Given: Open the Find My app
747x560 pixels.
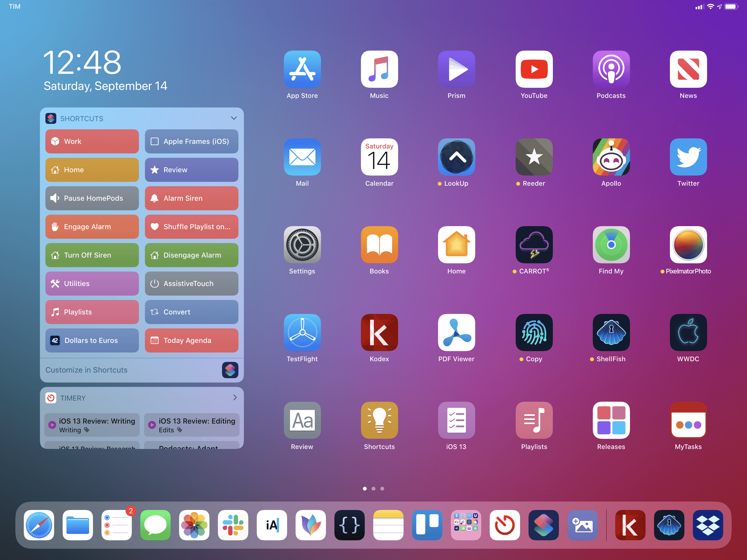Looking at the screenshot, I should 611,245.
